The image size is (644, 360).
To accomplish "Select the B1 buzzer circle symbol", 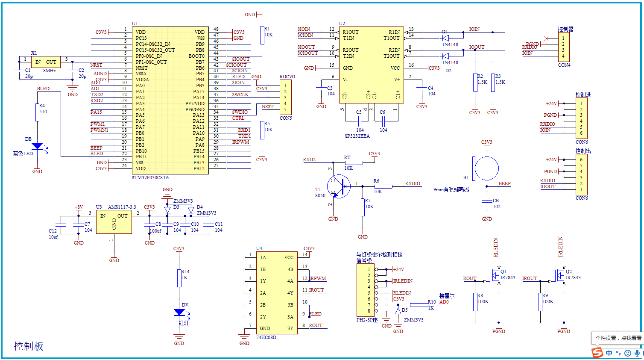I will tap(486, 168).
